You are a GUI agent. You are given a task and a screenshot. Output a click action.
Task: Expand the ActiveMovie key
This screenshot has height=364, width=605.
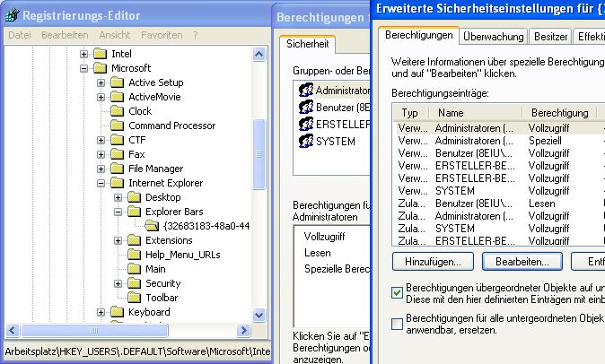pyautogui.click(x=101, y=97)
